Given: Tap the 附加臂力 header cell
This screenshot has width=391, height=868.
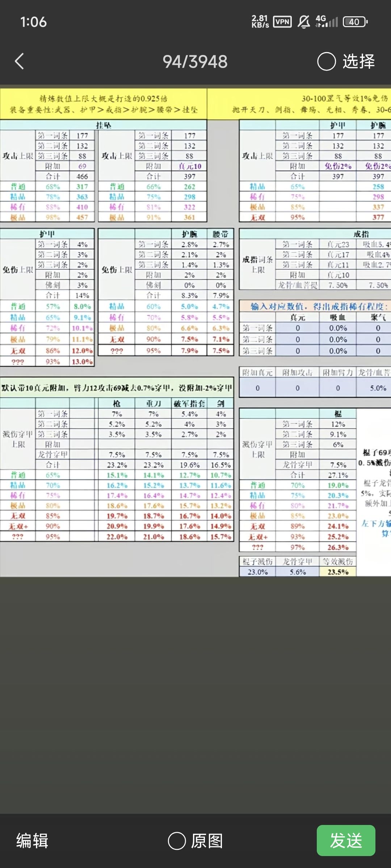Looking at the screenshot, I should point(338,373).
